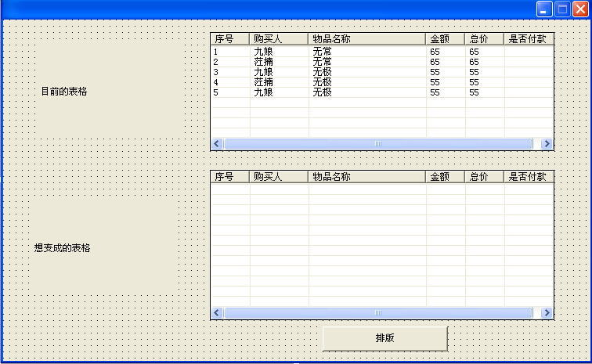Click the 是否付款 header in the bottom table
The width and height of the screenshot is (592, 364).
tap(529, 177)
